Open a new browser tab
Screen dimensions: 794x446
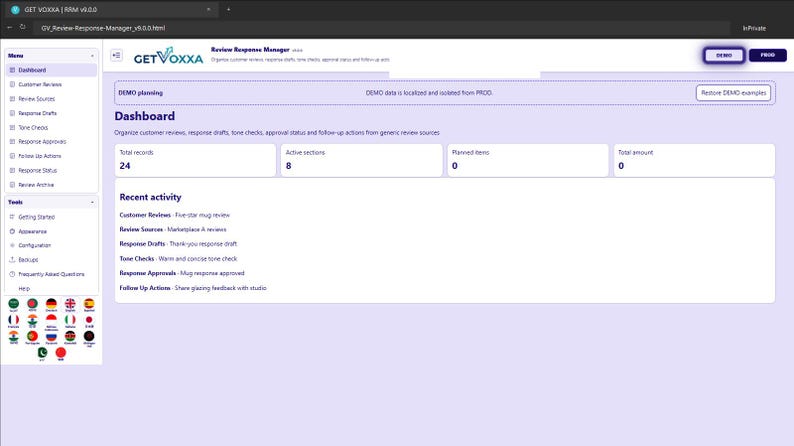click(228, 10)
